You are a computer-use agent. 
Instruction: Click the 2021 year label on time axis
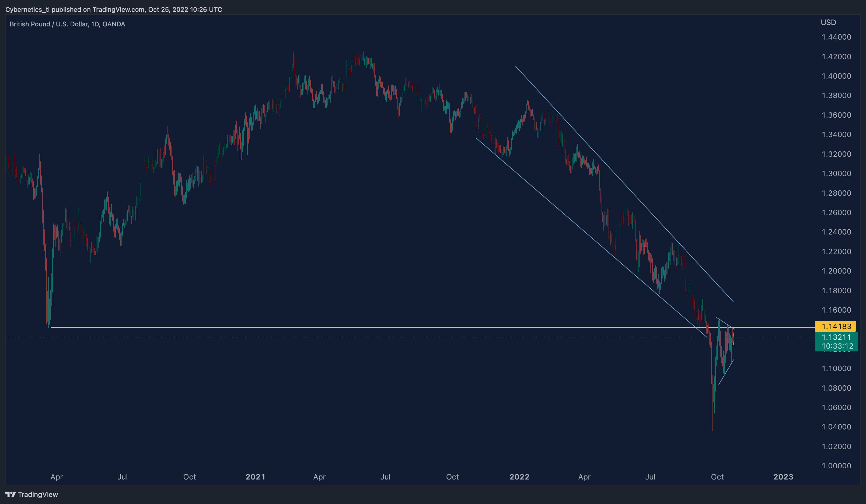(255, 477)
